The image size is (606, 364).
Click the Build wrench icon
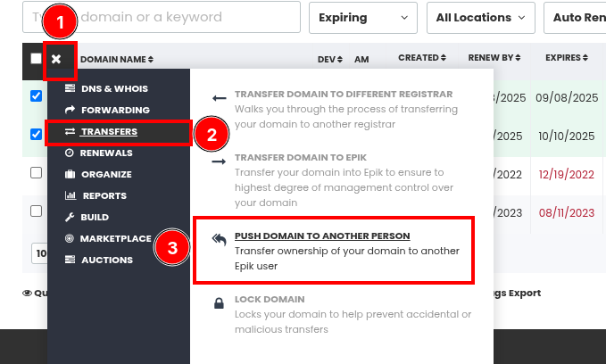[70, 217]
